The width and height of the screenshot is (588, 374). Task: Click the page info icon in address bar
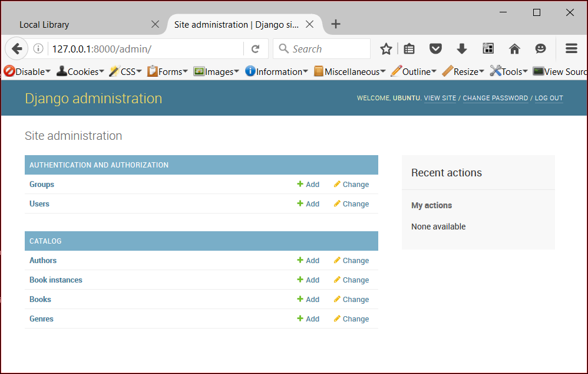tap(38, 48)
